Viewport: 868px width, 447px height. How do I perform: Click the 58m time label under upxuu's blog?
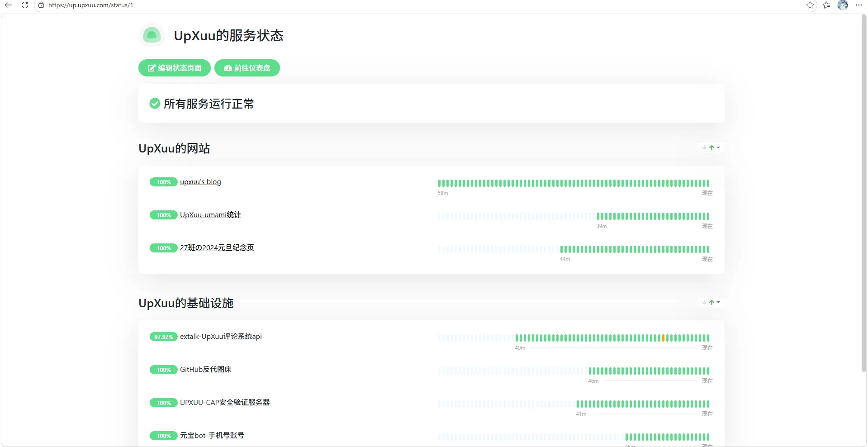point(443,193)
